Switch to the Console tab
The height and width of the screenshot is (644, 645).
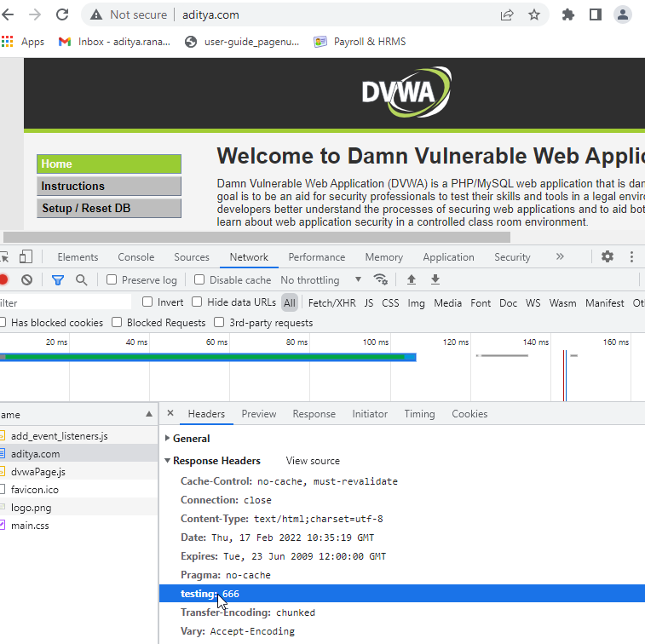[x=136, y=257]
